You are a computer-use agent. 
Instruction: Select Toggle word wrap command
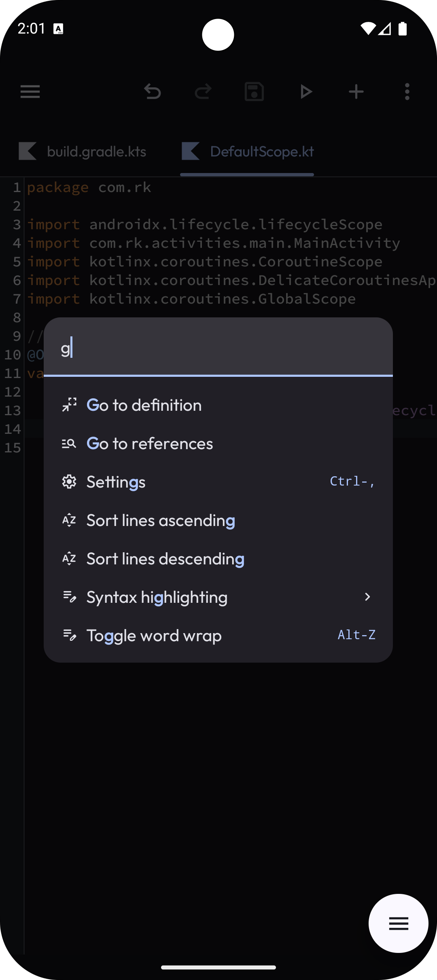[x=218, y=636]
